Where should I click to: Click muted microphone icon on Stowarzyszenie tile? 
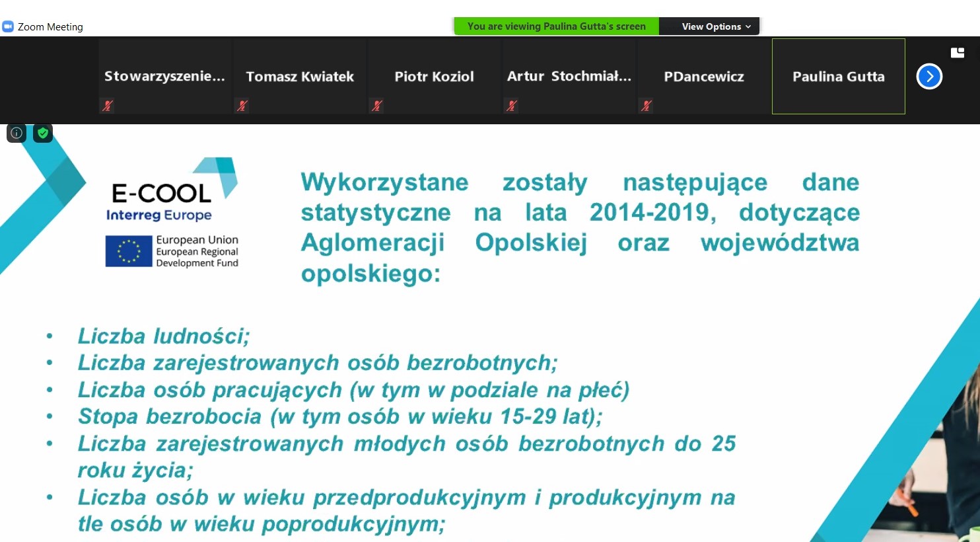tap(108, 105)
